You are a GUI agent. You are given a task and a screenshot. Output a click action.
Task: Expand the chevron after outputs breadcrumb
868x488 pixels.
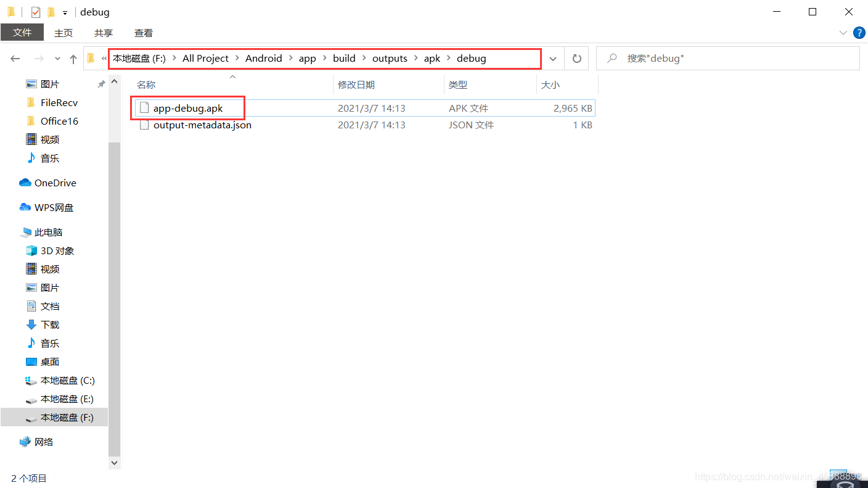point(416,58)
